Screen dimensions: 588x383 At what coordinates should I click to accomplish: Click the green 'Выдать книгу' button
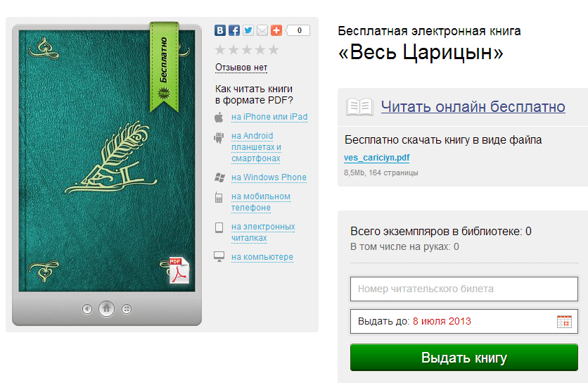tap(464, 358)
